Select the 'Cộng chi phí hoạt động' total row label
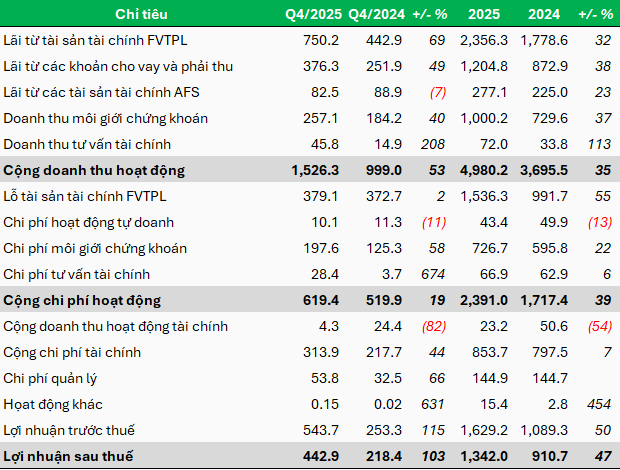The width and height of the screenshot is (620, 470). [x=83, y=300]
